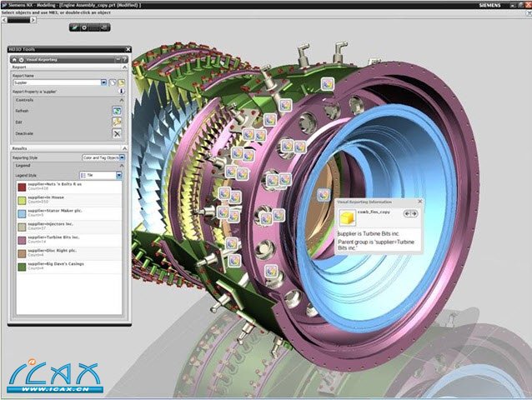Click the last icon on the floating toolbar
The image size is (532, 400).
[104, 27]
